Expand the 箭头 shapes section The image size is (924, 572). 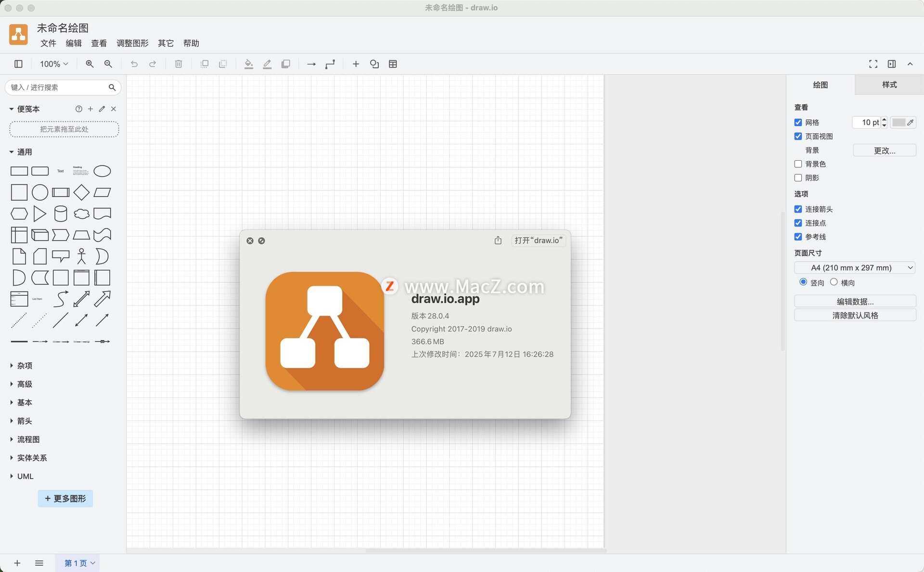pos(21,421)
